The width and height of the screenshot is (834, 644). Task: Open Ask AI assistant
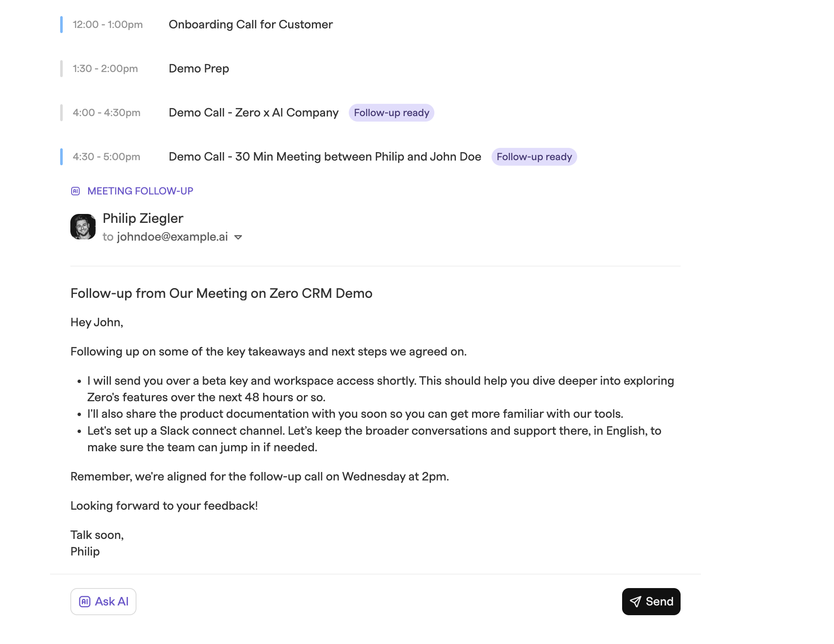(x=103, y=602)
